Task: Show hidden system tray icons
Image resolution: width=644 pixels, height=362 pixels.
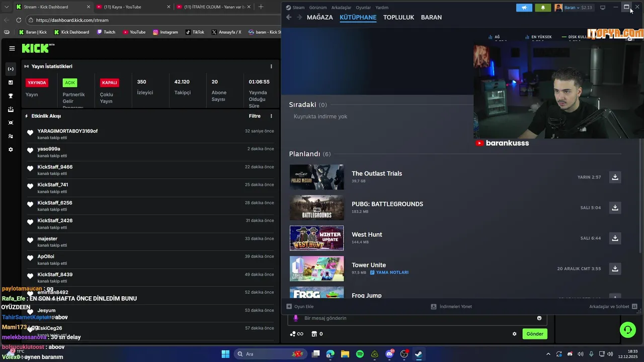Action: click(548, 354)
